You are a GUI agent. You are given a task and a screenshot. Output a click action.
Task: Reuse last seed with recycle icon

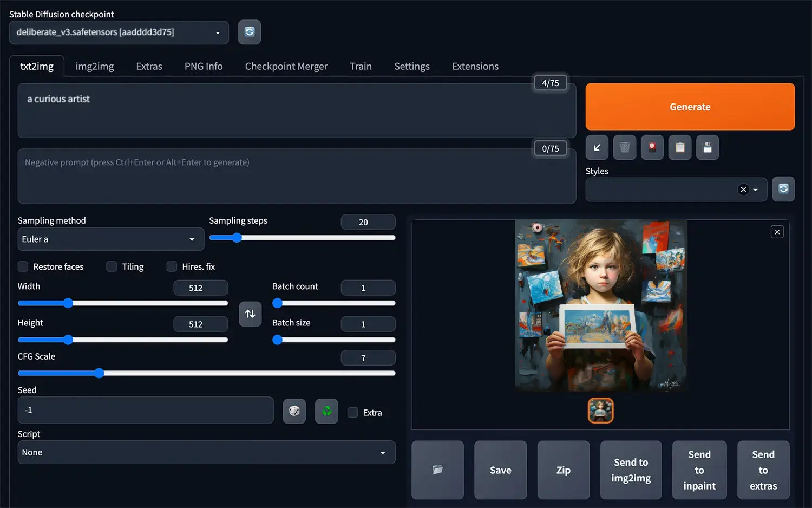327,411
